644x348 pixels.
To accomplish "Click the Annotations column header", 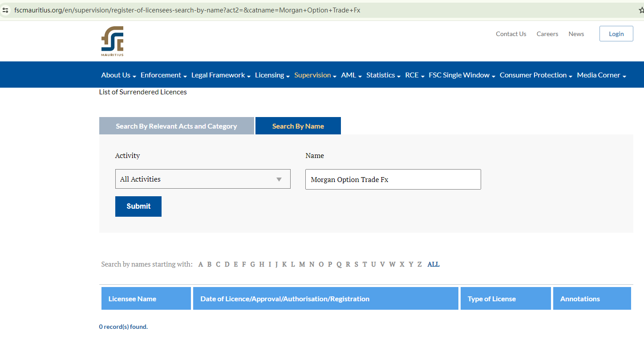I will [592, 299].
